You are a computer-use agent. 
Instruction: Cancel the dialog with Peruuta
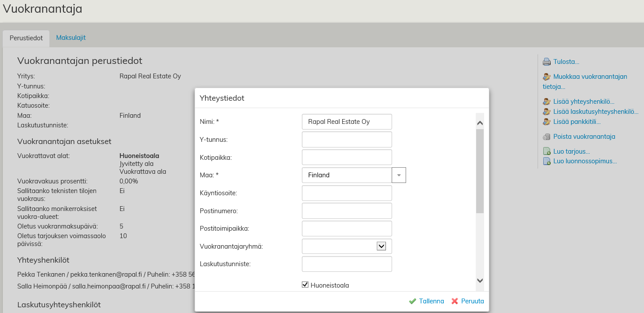(x=467, y=301)
